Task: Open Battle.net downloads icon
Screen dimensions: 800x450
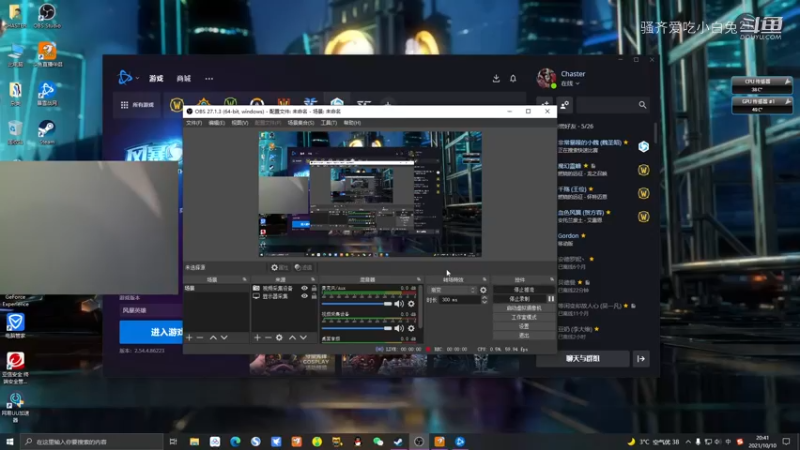Action: click(x=496, y=79)
